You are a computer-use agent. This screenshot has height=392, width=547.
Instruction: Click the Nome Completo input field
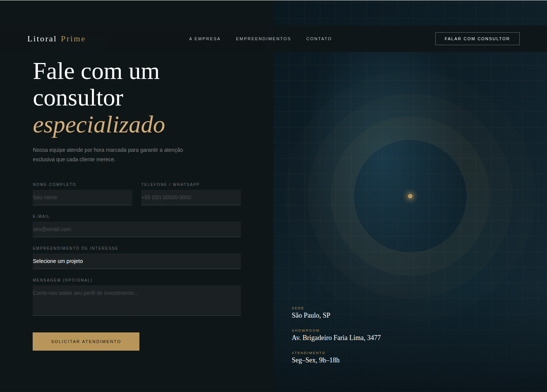[x=82, y=197]
